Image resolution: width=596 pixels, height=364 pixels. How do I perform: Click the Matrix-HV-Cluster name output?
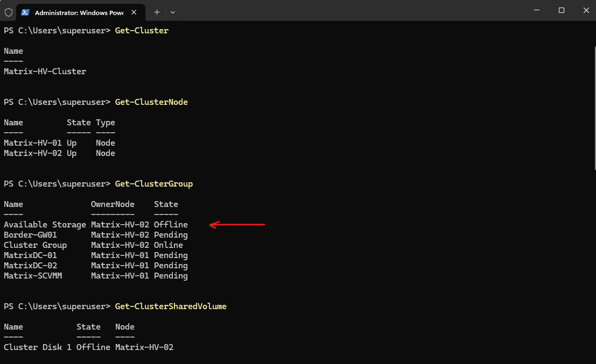pos(45,72)
